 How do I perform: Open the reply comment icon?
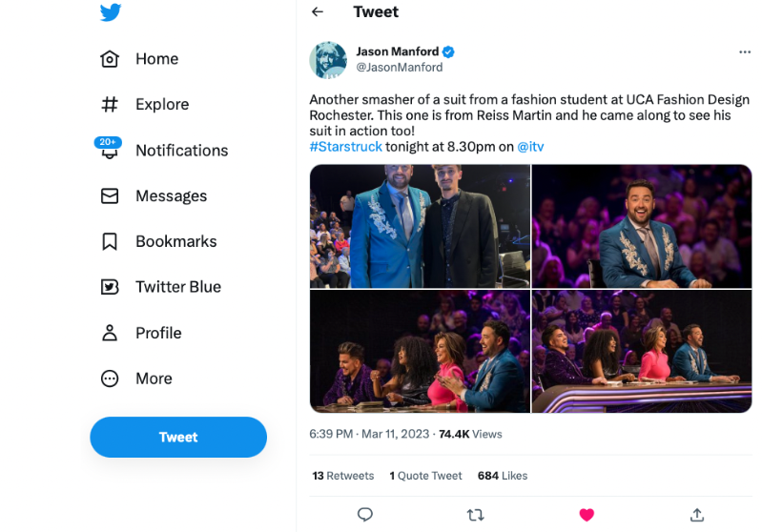pos(364,515)
